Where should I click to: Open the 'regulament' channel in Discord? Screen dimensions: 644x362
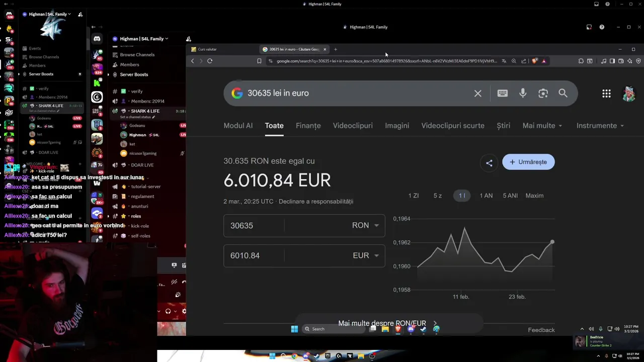(142, 197)
